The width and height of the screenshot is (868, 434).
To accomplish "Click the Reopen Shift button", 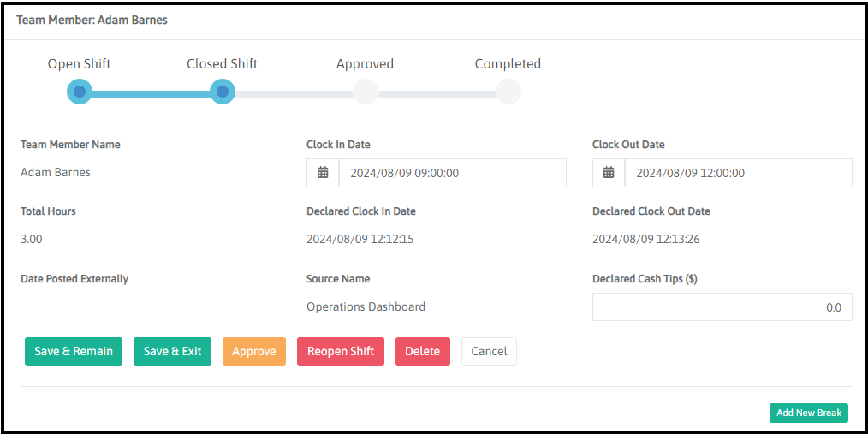I will click(341, 352).
